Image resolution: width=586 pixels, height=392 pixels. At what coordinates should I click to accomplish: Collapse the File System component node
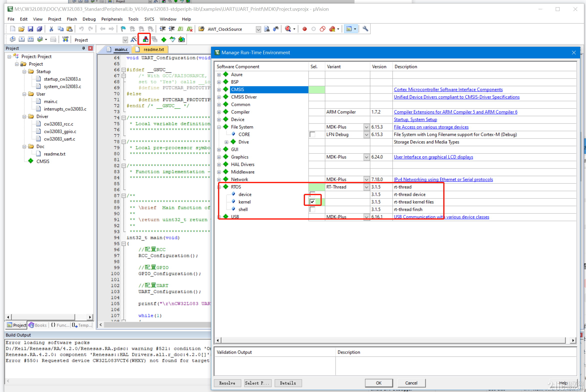coord(219,127)
